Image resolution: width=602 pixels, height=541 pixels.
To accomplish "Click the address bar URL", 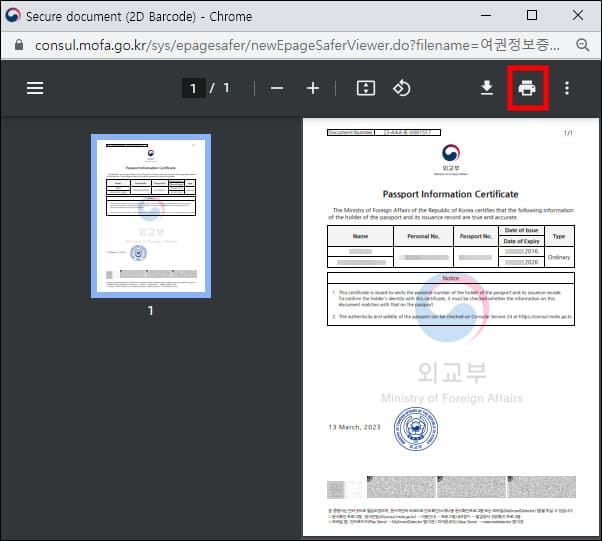I will tap(297, 45).
